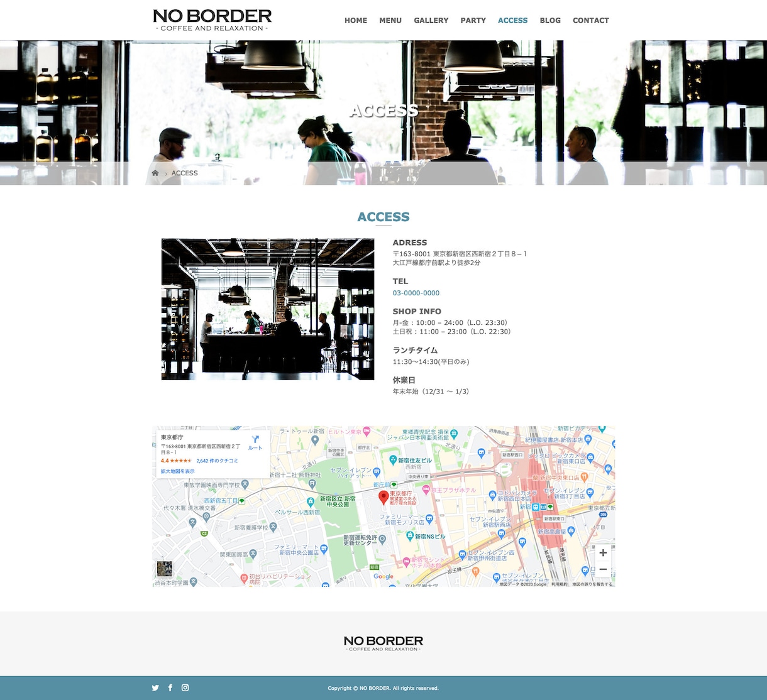Click the red pin at 東京都庁
The image size is (767, 700).
coord(383,498)
